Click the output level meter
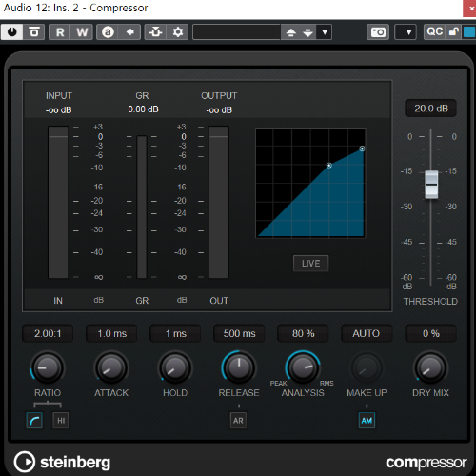The width and height of the screenshot is (476, 476). 219,202
